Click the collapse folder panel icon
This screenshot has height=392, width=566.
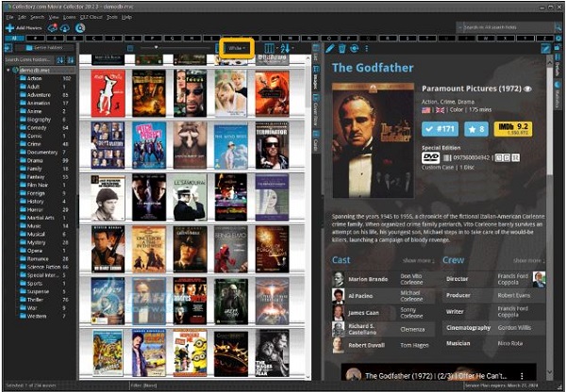(8, 48)
